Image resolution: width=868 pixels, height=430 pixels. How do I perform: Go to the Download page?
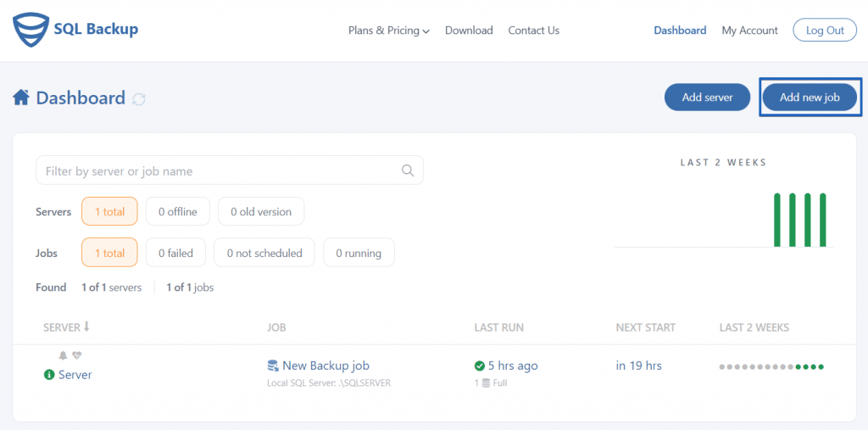[469, 31]
